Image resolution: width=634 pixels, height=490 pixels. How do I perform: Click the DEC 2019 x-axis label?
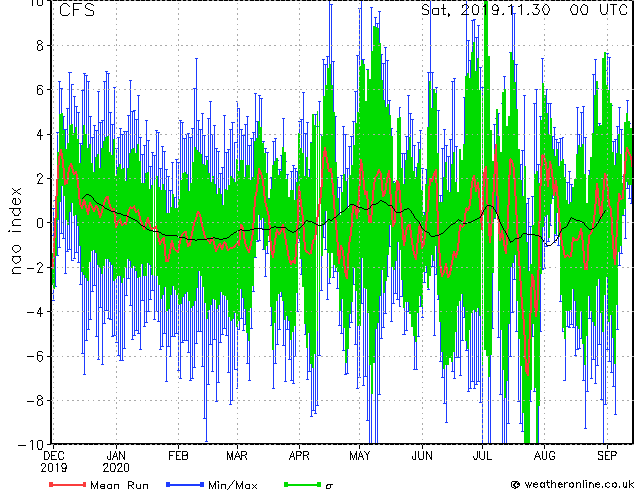tap(53, 462)
